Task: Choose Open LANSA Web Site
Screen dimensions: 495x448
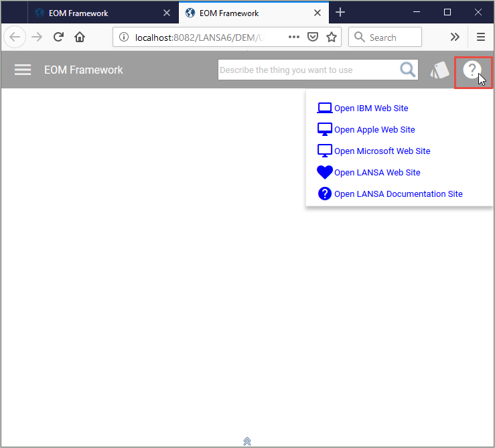Action: pos(377,173)
